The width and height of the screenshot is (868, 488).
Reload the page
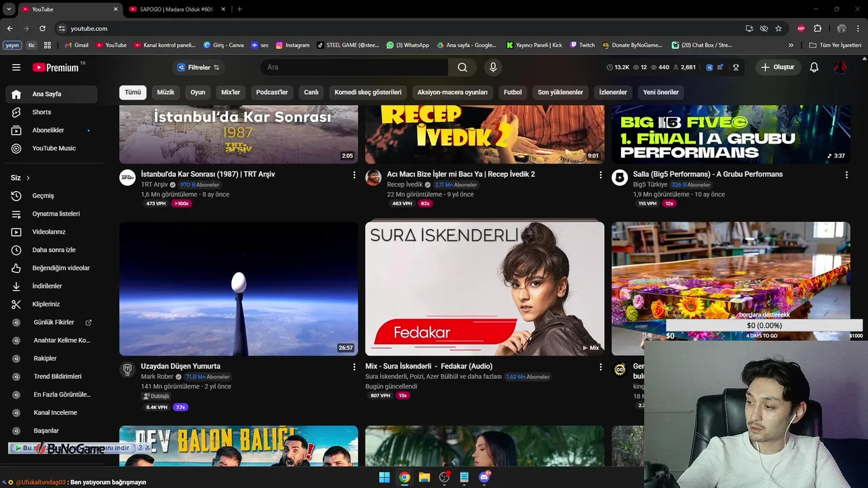click(x=42, y=28)
